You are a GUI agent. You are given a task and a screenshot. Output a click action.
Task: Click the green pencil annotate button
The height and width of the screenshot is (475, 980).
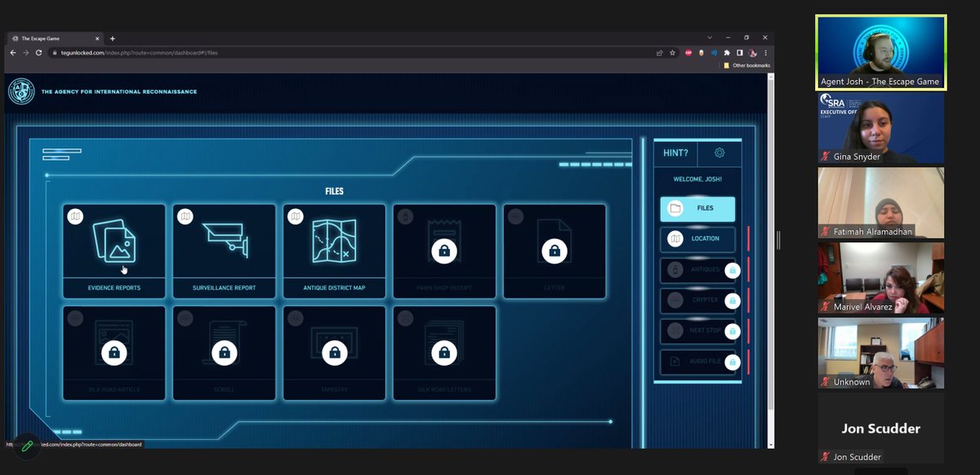pos(27,446)
